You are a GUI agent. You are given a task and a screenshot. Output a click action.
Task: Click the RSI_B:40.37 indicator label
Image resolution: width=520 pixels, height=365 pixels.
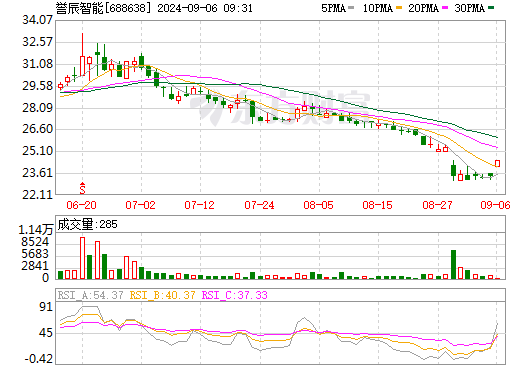point(162,295)
